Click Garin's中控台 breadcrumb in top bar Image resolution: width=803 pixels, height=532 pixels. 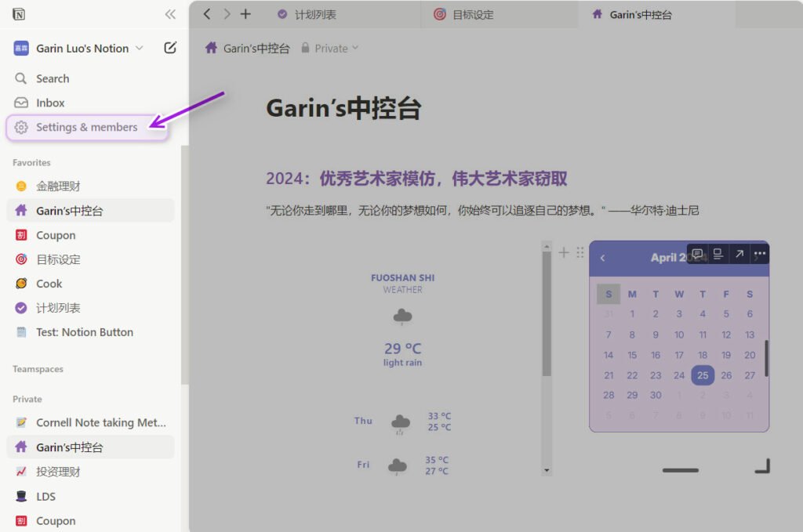click(x=247, y=48)
